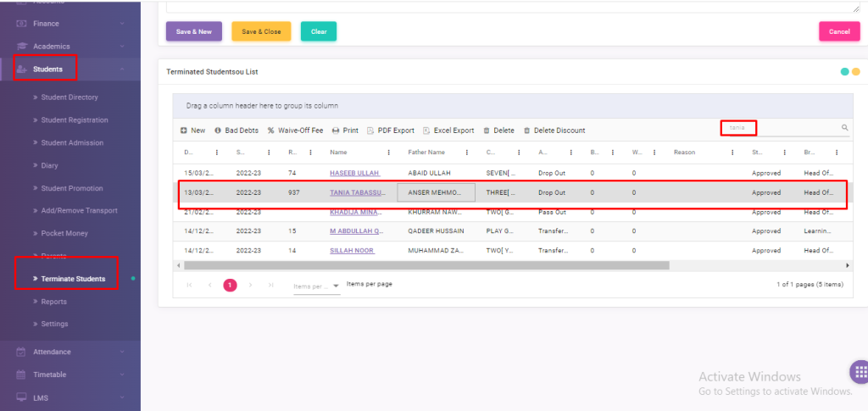Click the New record plus icon
Image resolution: width=868 pixels, height=411 pixels.
pyautogui.click(x=184, y=131)
